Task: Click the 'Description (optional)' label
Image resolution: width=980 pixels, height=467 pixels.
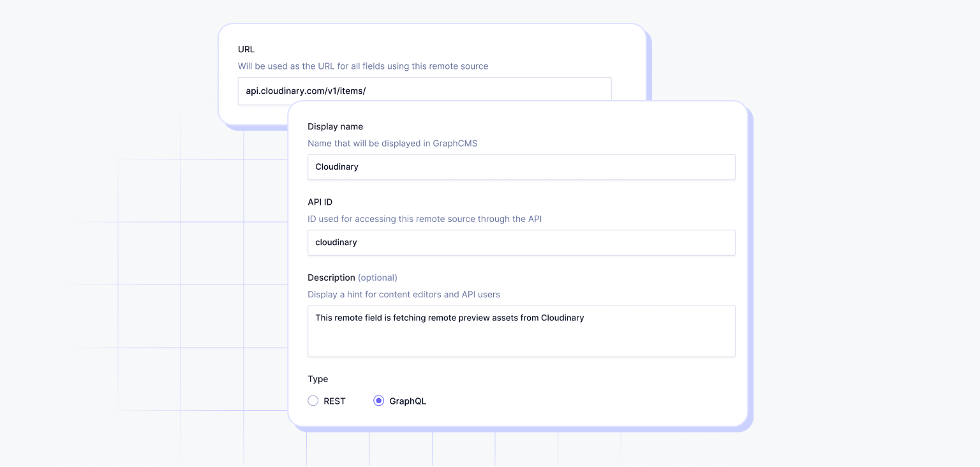Action: 352,278
